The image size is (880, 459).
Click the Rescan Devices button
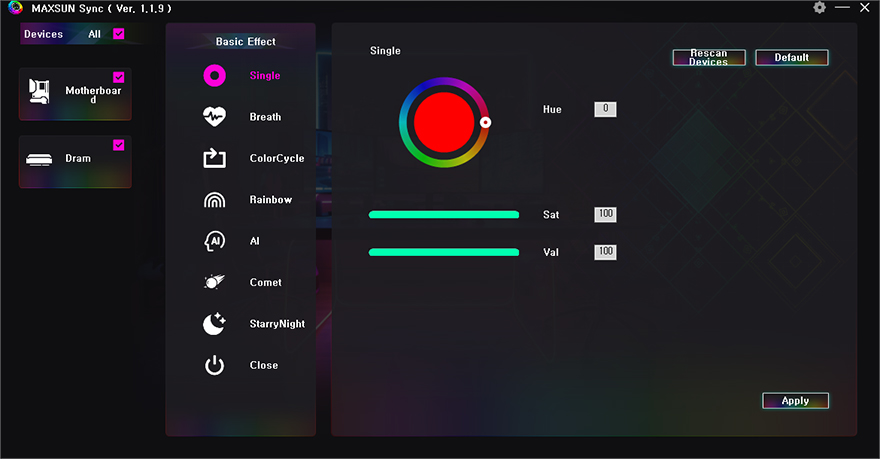point(709,57)
